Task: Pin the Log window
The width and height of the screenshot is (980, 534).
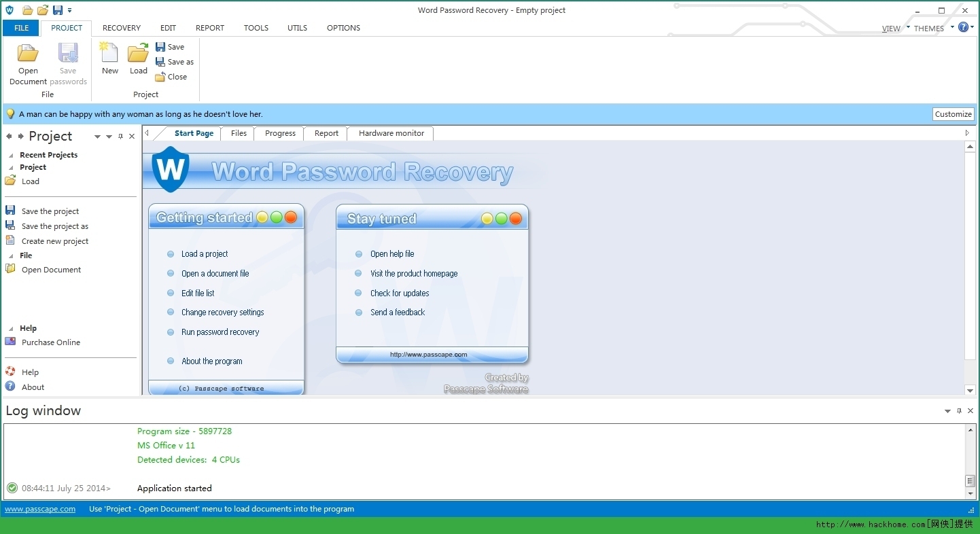Action: pos(959,411)
